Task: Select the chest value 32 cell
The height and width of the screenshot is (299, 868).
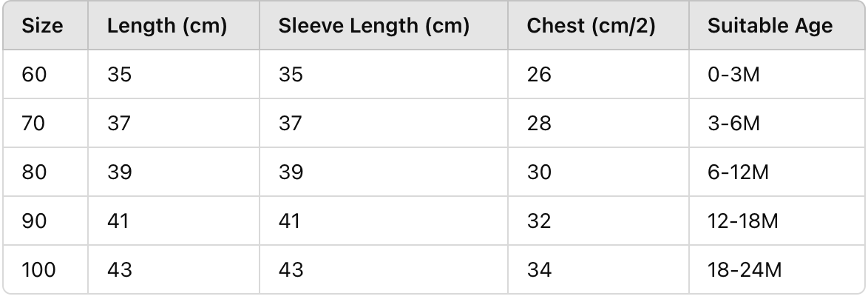Action: coord(539,221)
